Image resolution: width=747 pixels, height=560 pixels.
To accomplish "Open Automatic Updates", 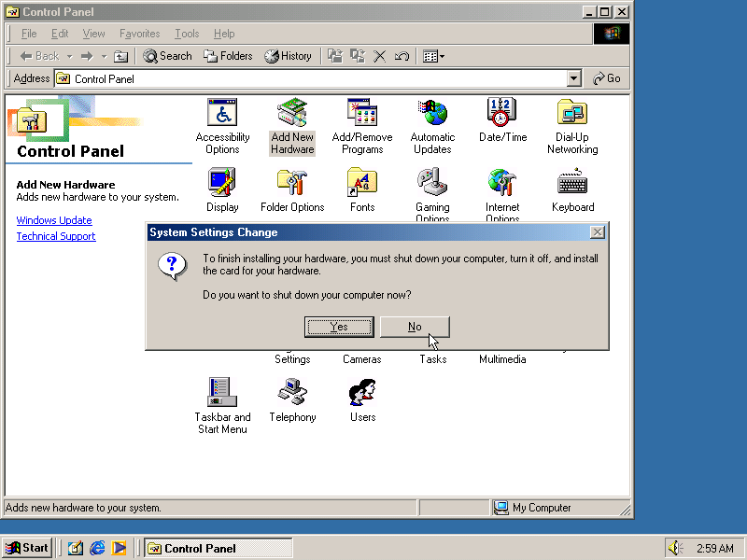I will pos(432,117).
